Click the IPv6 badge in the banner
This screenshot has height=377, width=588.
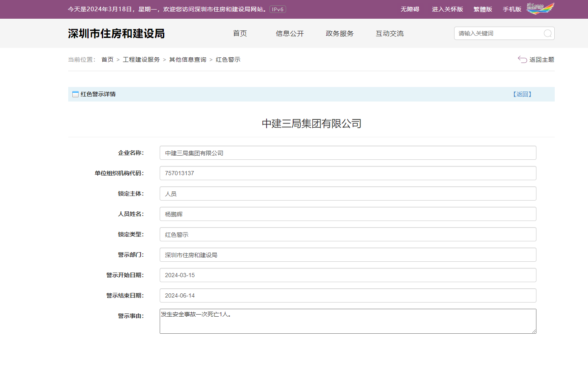pyautogui.click(x=277, y=9)
